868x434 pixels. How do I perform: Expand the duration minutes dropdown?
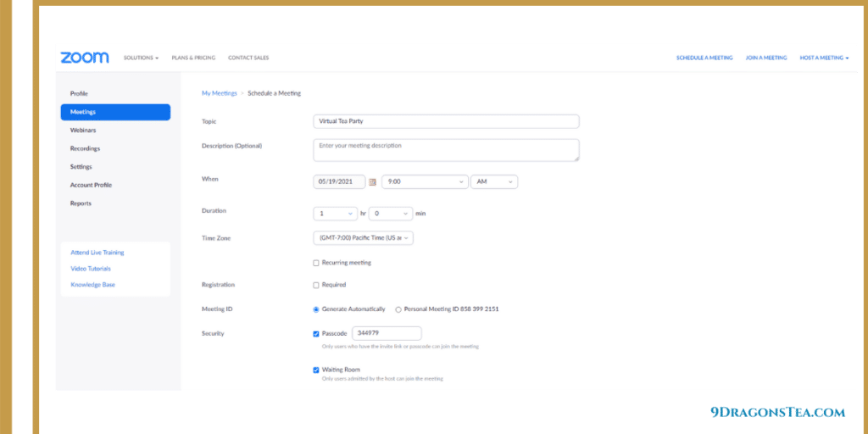coord(391,214)
